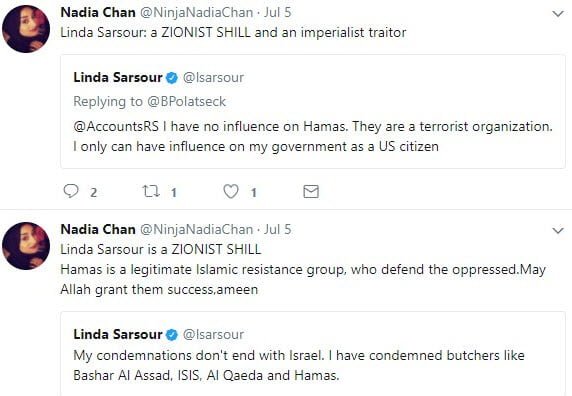Image resolution: width=572 pixels, height=396 pixels.
Task: Open Nadia Chan's avatar on first tweet
Action: [26, 29]
